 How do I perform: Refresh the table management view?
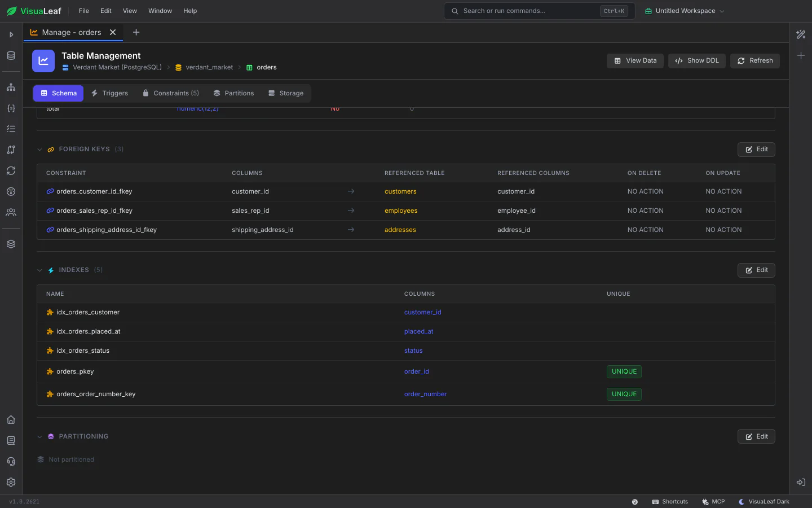click(x=755, y=61)
